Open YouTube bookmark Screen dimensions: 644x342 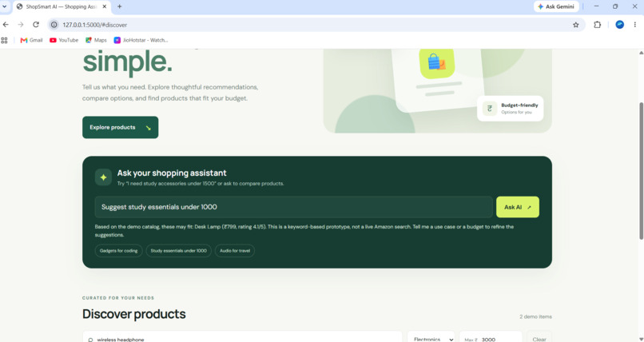coord(64,40)
